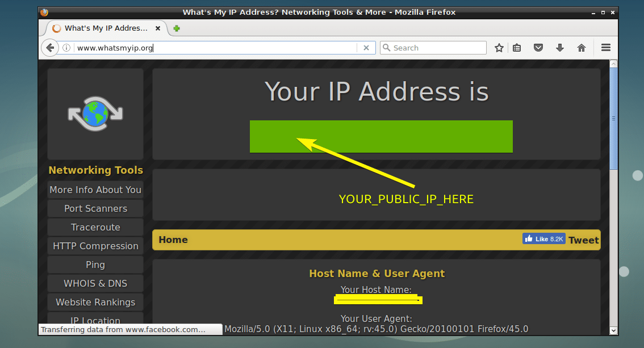Maximize the Firefox window

[x=603, y=12]
